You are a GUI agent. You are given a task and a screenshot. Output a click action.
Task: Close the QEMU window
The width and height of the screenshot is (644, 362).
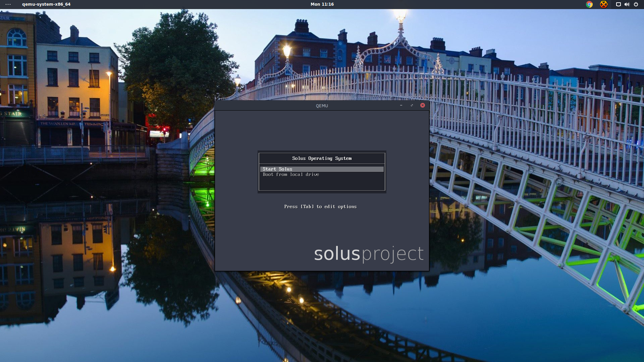coord(423,105)
